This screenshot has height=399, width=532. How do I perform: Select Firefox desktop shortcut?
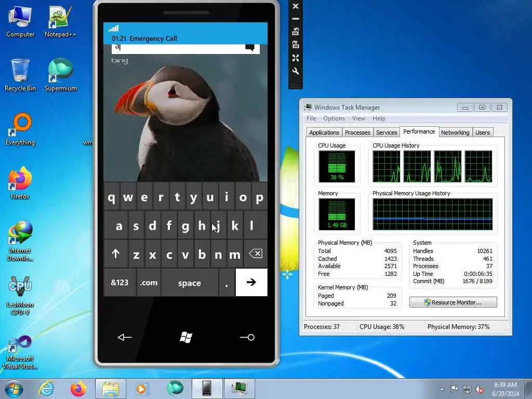[x=20, y=183]
